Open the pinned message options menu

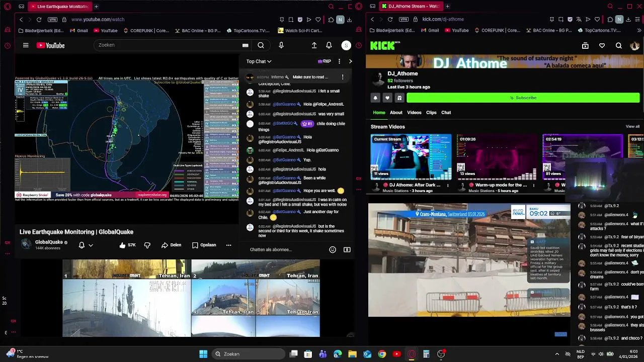click(343, 77)
